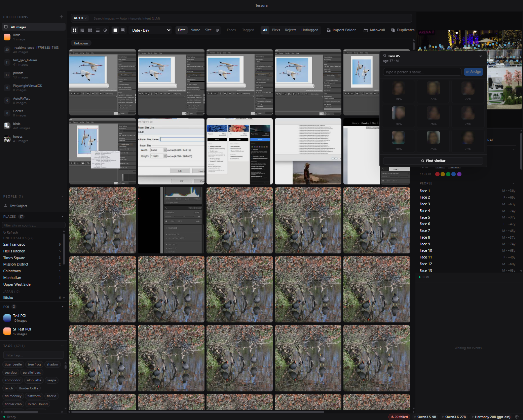Toggle the Tagged filter
Viewport: 523px width, 420px height.
pos(248,30)
